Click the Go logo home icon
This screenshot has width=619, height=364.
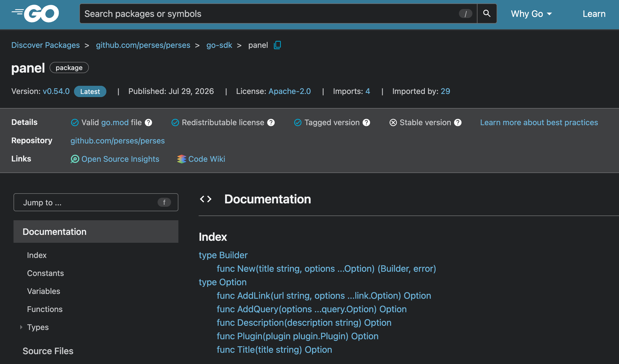pos(35,14)
